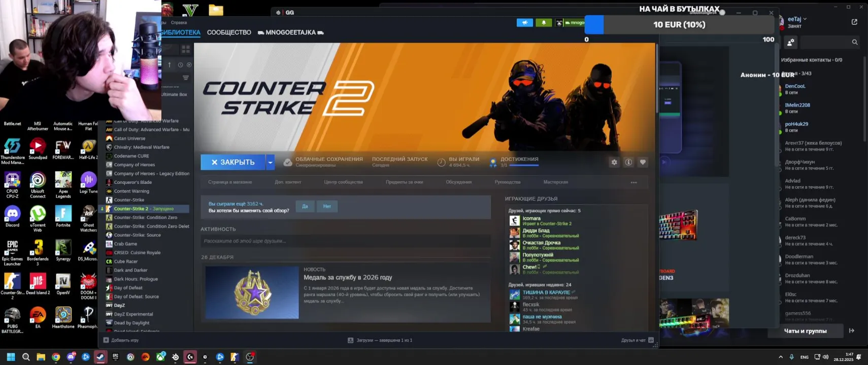The width and height of the screenshot is (868, 365).
Task: Click Steam icon in taskbar
Action: 101,357
